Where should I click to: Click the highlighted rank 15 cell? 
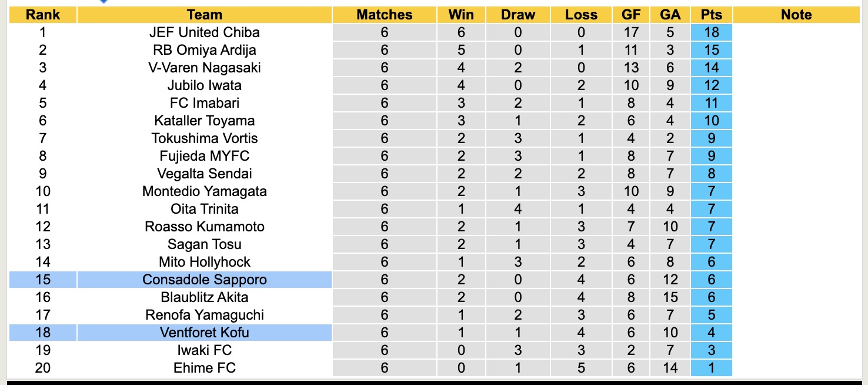[x=43, y=280]
